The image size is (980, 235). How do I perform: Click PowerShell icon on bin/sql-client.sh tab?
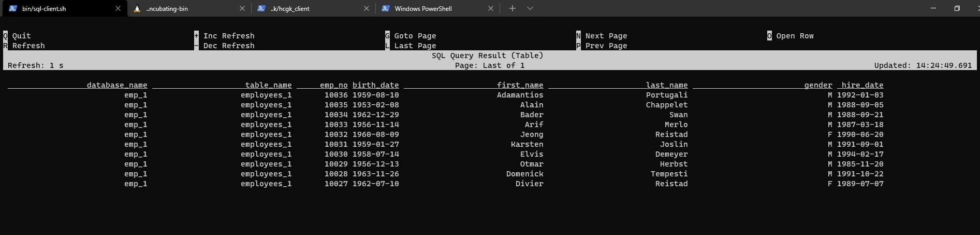13,8
